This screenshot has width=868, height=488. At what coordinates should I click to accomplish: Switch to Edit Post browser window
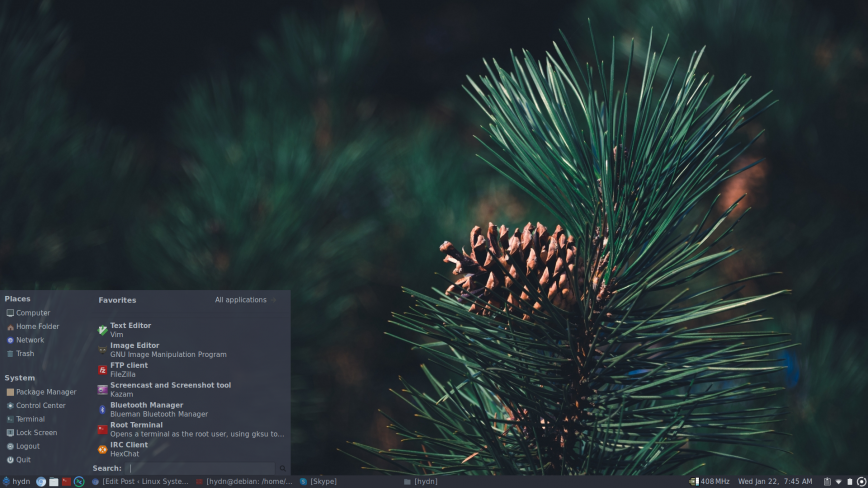pyautogui.click(x=140, y=481)
